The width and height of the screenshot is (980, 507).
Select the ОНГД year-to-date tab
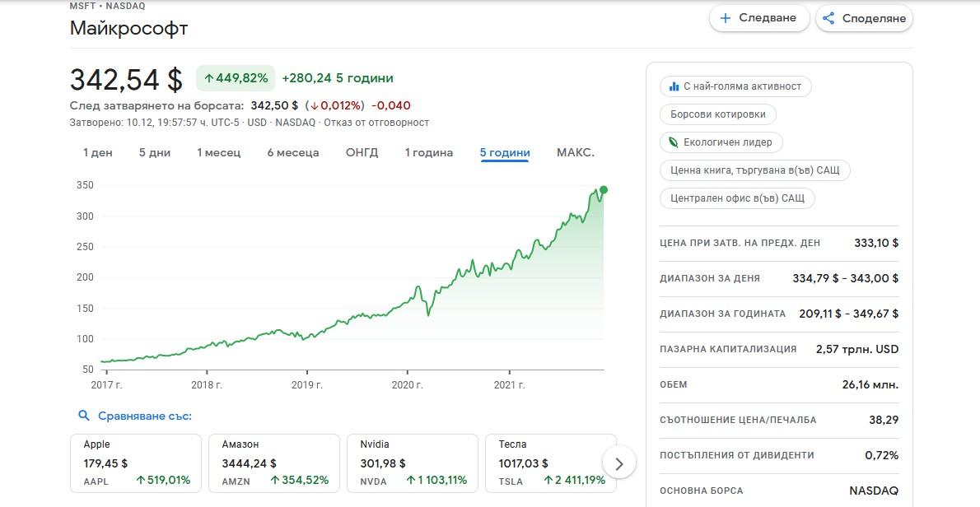coord(362,153)
